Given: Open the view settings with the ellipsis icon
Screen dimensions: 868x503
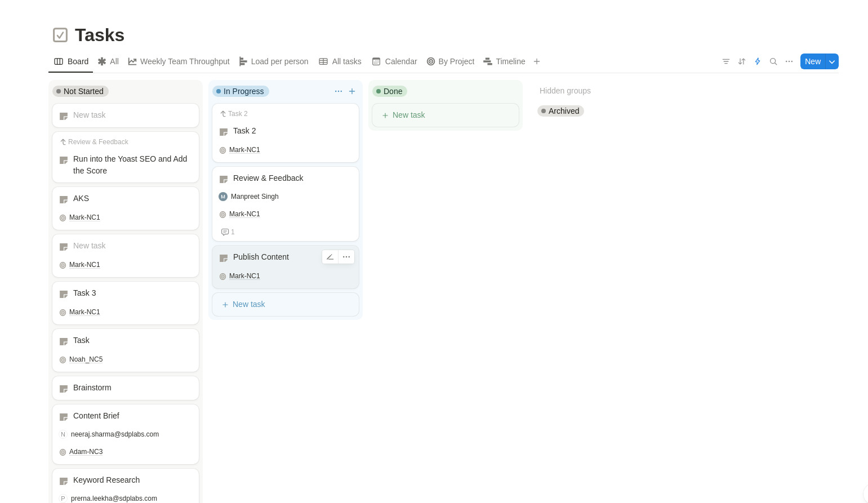Looking at the screenshot, I should click(x=789, y=61).
